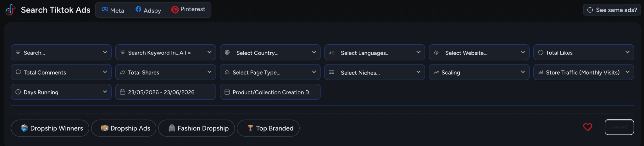Click the jacket icon in Fashion Dropship

pos(172,128)
